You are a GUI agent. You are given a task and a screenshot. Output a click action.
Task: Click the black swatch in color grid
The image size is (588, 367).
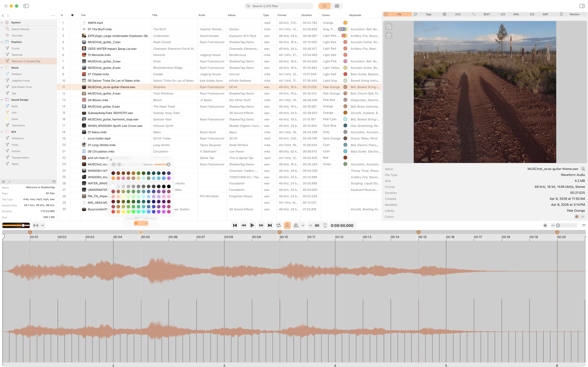coord(169,186)
